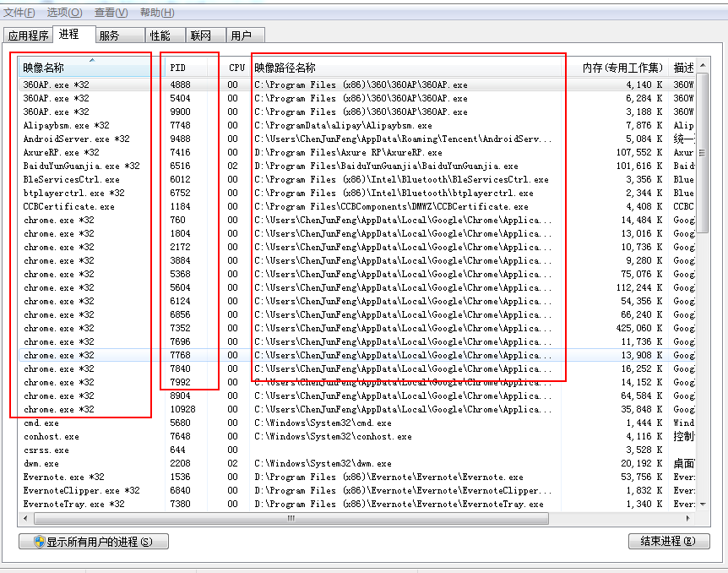The image size is (728, 573).
Task: Select the dwm.exe process row
Action: (356, 463)
